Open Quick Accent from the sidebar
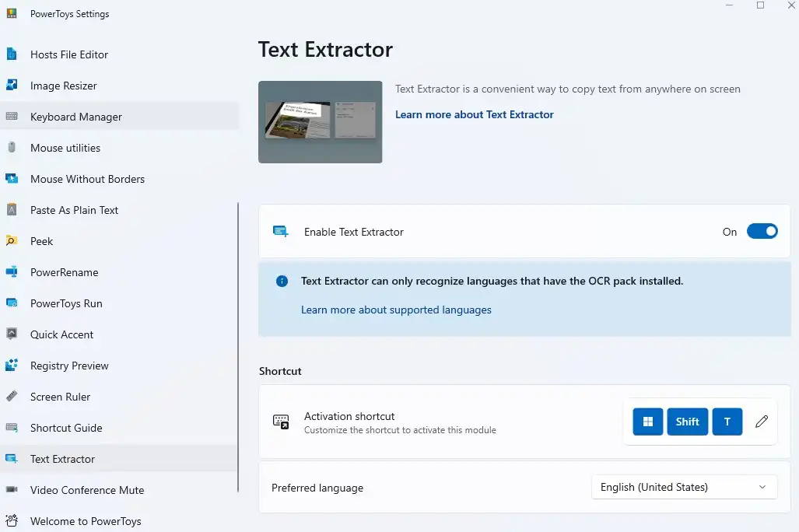The height and width of the screenshot is (532, 799). (x=119, y=334)
